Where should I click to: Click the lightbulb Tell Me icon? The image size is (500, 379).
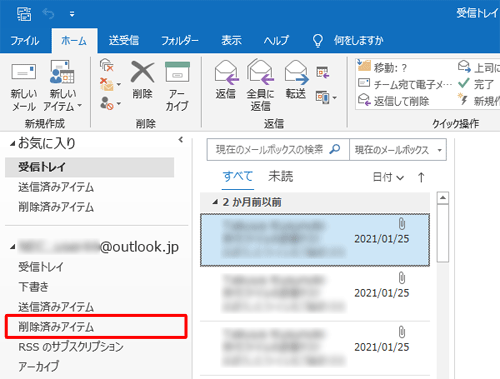coord(318,41)
